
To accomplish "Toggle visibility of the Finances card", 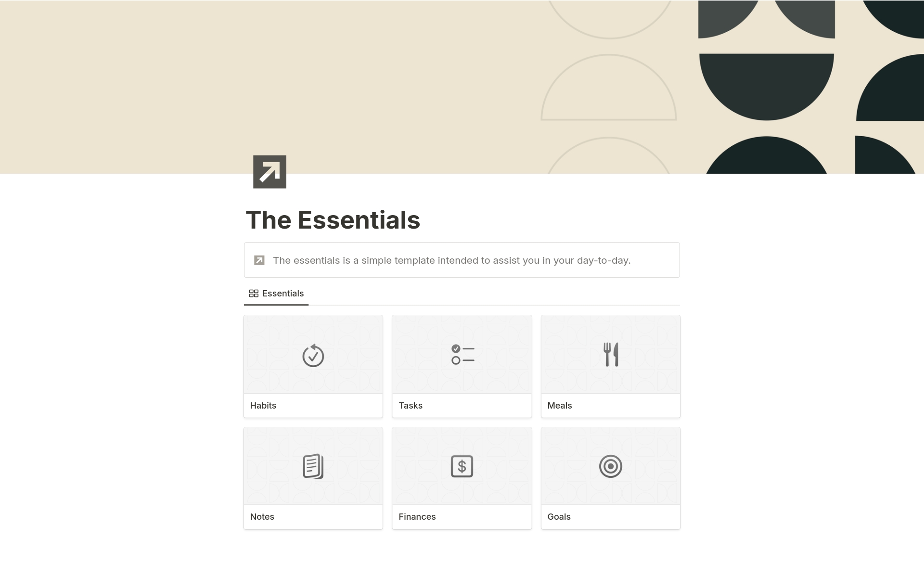I will (462, 478).
